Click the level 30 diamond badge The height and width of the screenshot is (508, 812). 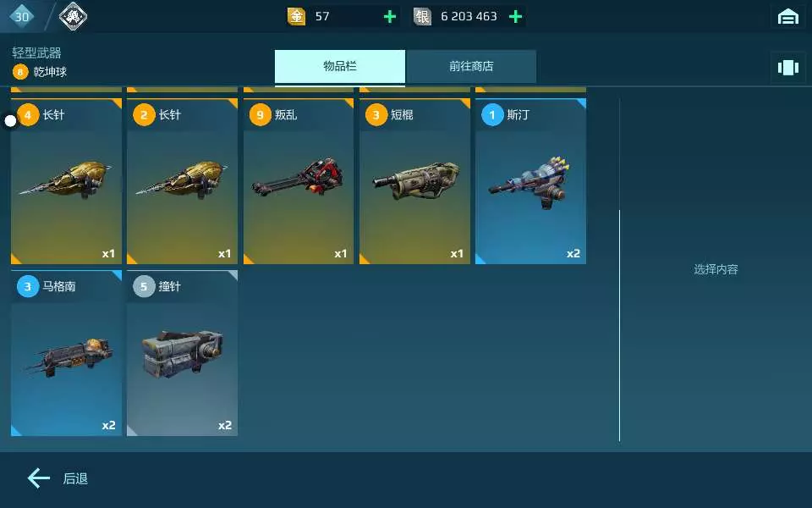22,17
